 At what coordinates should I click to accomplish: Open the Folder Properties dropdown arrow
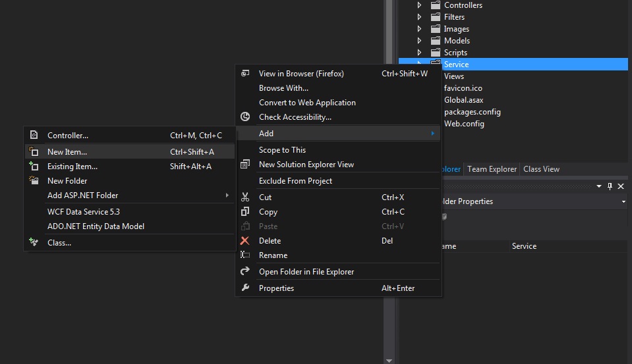623,201
